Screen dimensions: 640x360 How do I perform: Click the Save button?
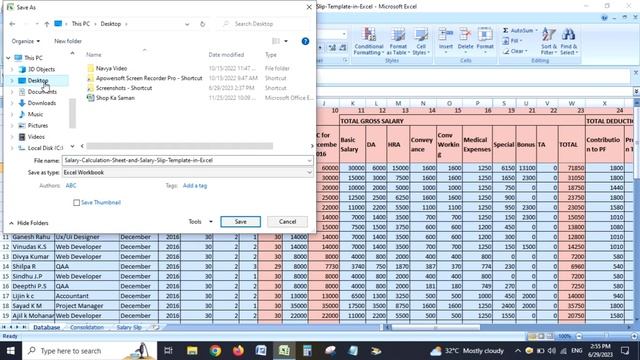(x=240, y=222)
